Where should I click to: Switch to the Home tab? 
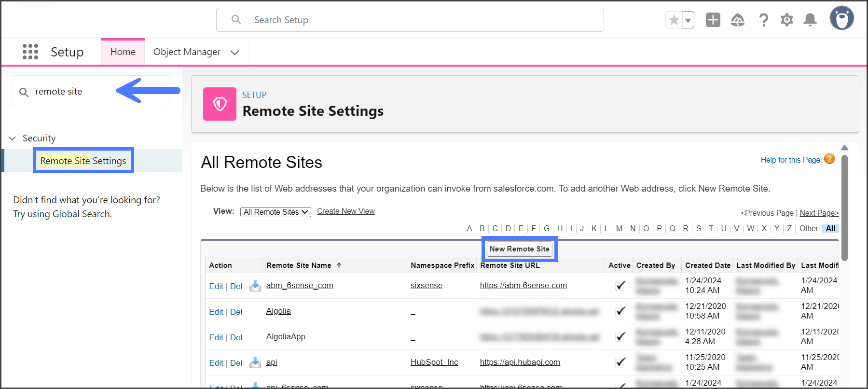click(x=123, y=52)
